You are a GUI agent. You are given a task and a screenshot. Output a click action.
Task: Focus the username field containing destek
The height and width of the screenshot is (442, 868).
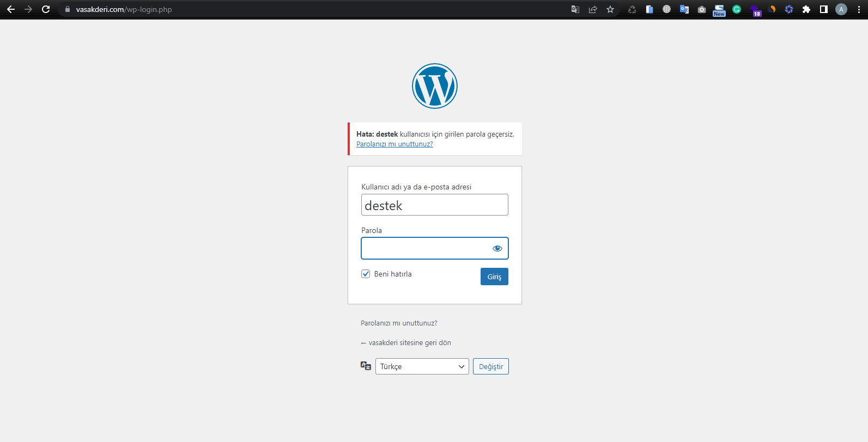point(434,205)
